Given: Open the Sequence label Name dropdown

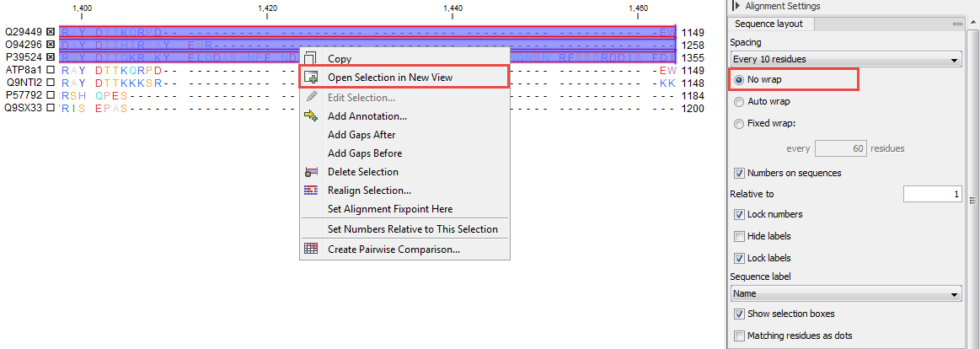Looking at the screenshot, I should click(x=845, y=294).
